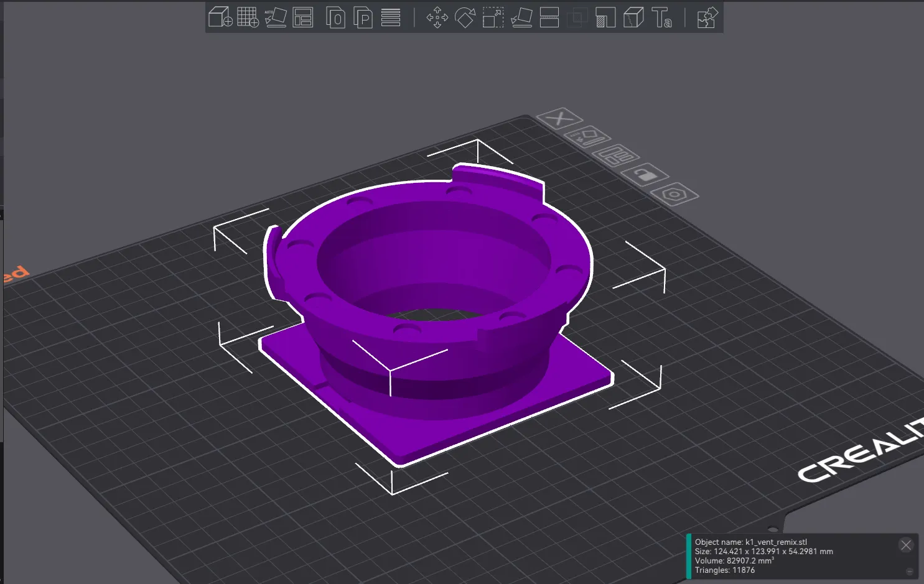Click the Auto orient toolbar icon
The image size is (924, 584).
pos(275,17)
